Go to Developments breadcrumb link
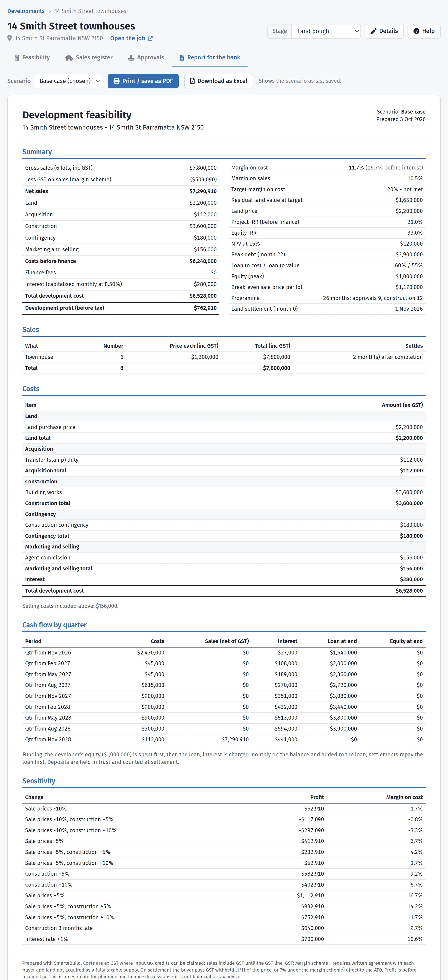Viewport: 448px width, 980px height. click(x=26, y=11)
